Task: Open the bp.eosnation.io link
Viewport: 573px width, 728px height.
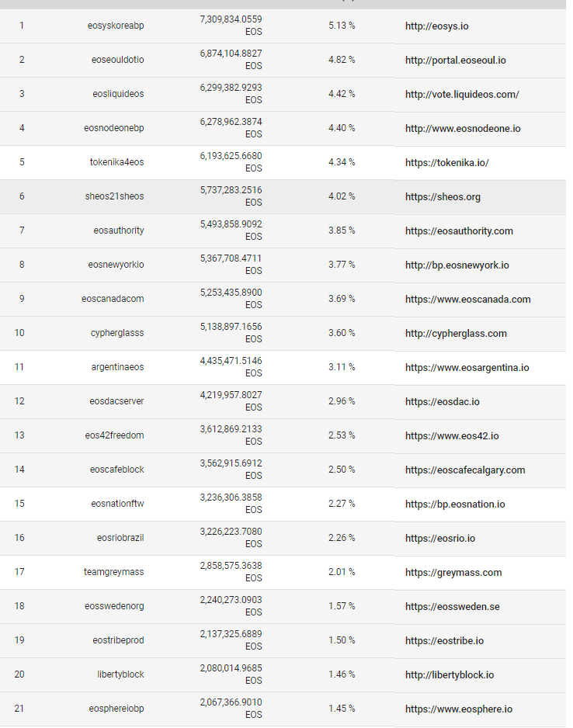Action: [455, 504]
